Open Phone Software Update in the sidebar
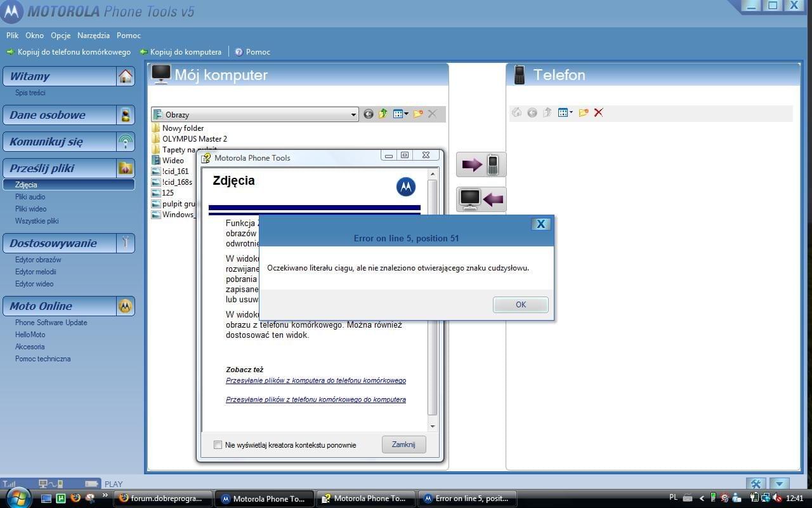 click(51, 323)
